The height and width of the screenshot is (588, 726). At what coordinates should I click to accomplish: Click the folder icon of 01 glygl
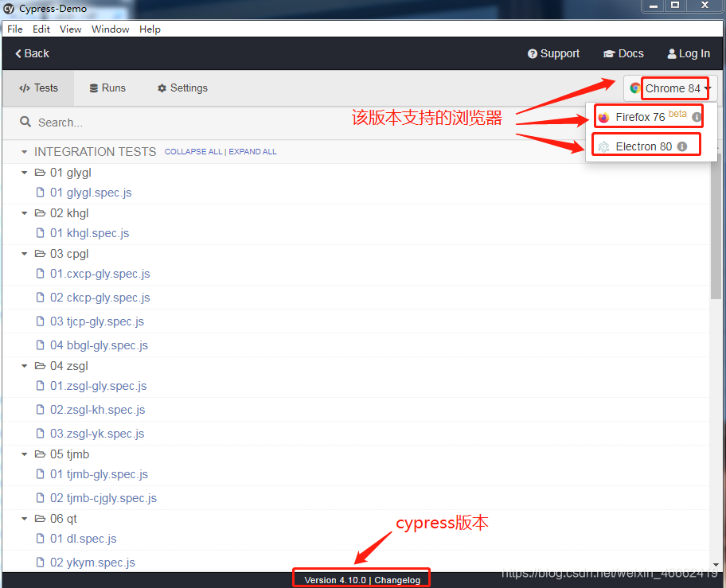click(x=41, y=173)
